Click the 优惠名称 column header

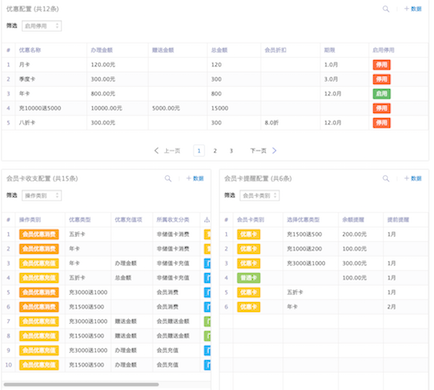click(30, 50)
